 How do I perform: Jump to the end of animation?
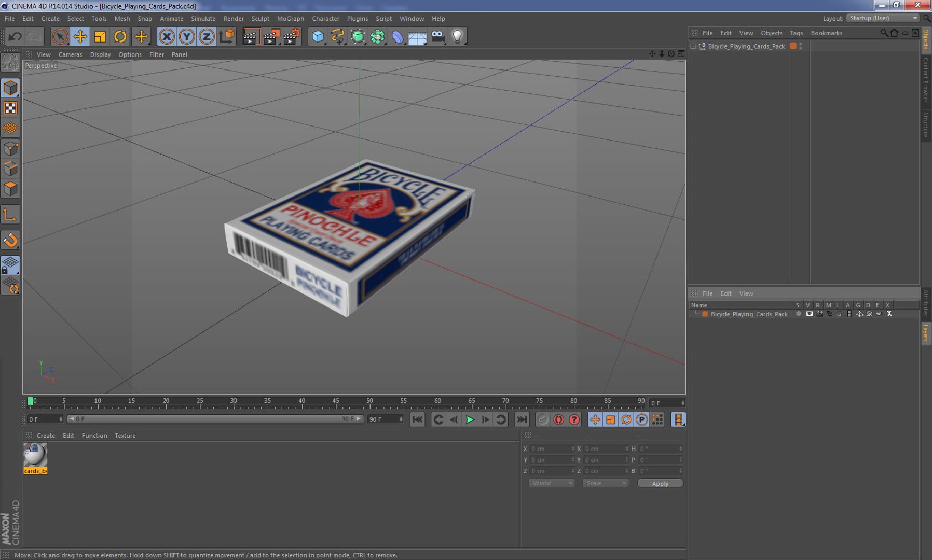pos(522,419)
